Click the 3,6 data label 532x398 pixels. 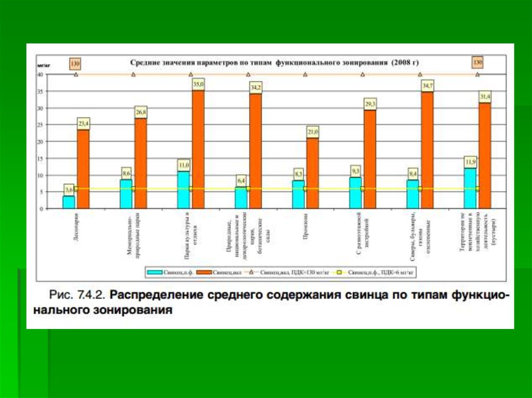tap(69, 189)
